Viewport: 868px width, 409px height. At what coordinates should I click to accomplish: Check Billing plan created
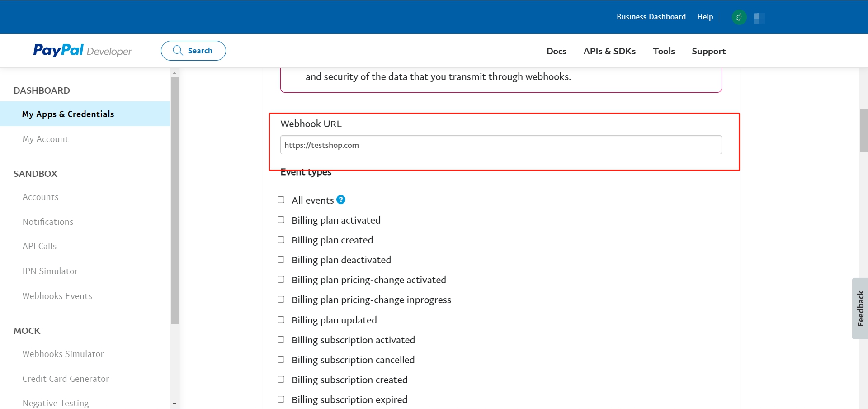click(281, 239)
